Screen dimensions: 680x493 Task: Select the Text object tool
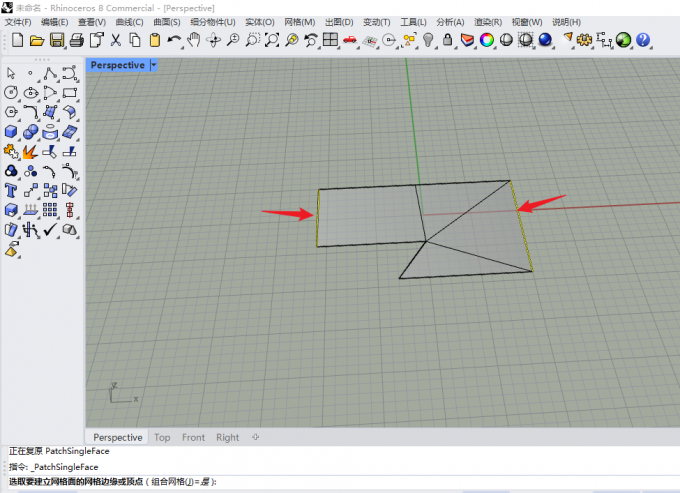click(x=11, y=191)
